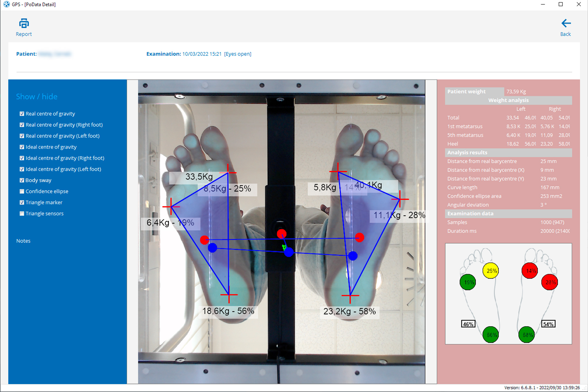
Task: Click the red 14% pressure circle
Action: [530, 271]
